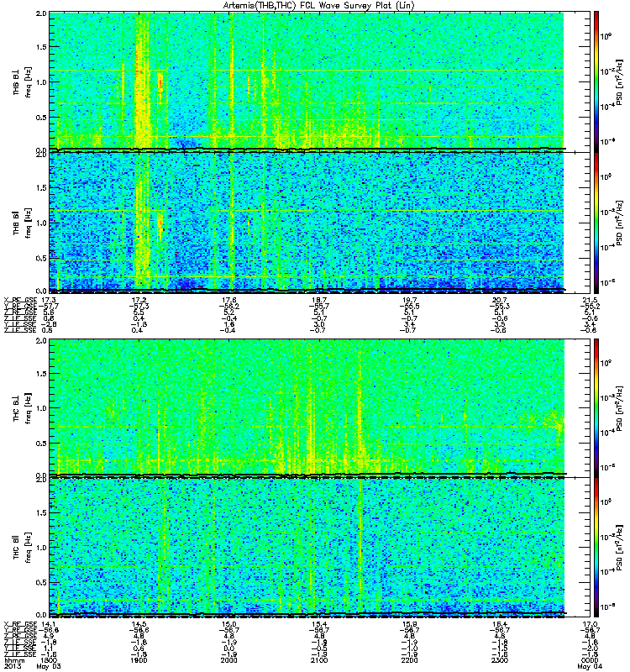The height and width of the screenshot is (672, 630).
Task: Click the THC B-parallel freq [Hz] axis label
Action: coord(29,548)
